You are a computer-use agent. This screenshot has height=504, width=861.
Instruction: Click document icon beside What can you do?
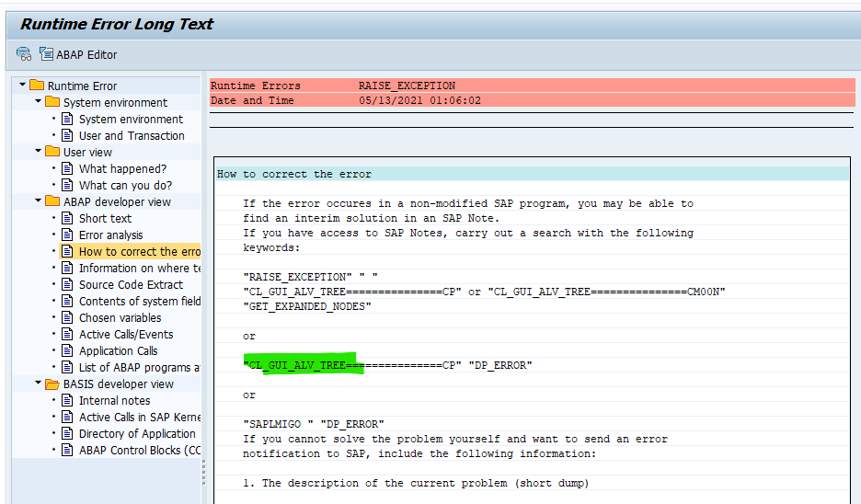[x=67, y=185]
